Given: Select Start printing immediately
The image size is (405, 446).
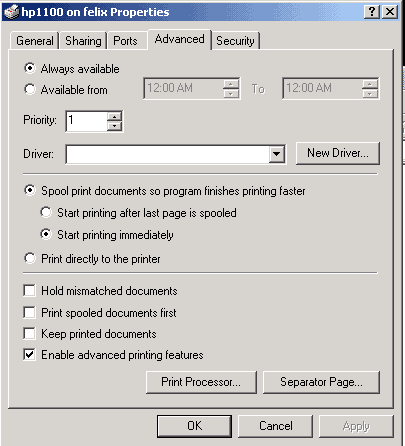Looking at the screenshot, I should tap(46, 234).
